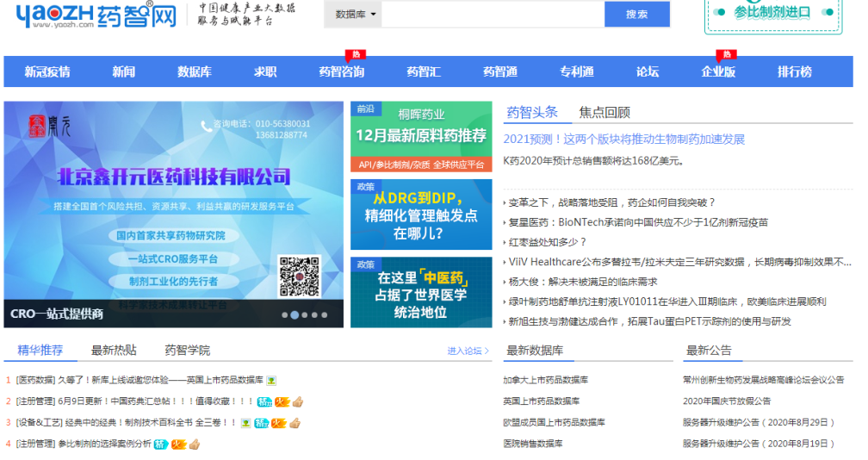The image size is (868, 460).
Task: Open the 从DRG到DIP policy card
Action: (421, 214)
